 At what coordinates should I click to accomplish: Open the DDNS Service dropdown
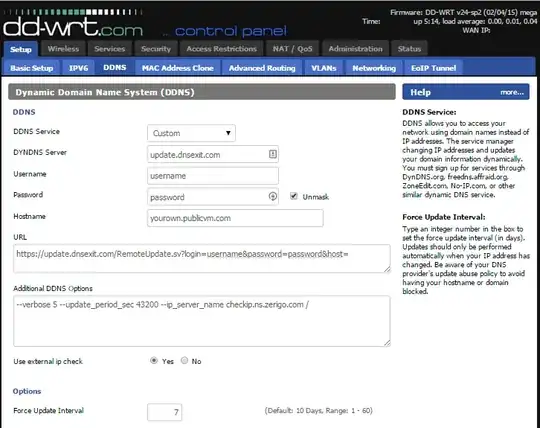[191, 133]
